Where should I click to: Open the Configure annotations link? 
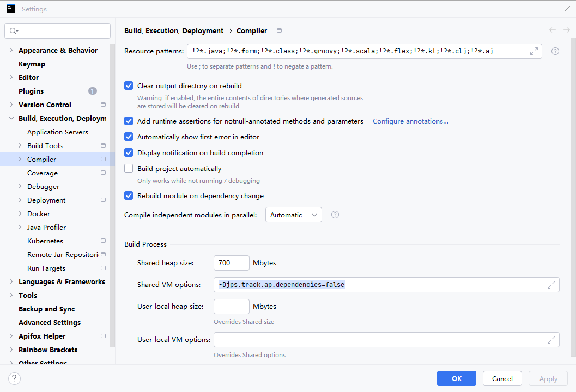coord(410,121)
